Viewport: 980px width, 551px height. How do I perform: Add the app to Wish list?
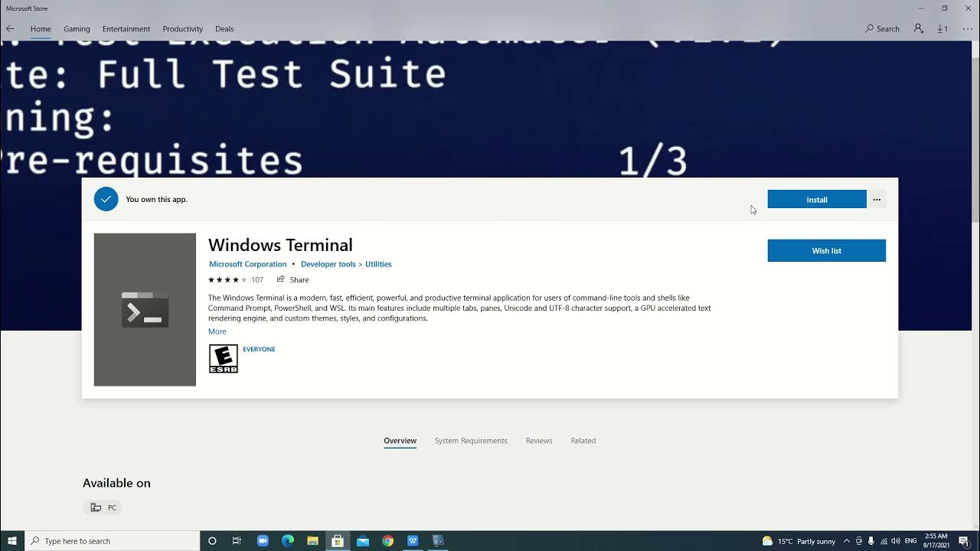[x=827, y=250]
